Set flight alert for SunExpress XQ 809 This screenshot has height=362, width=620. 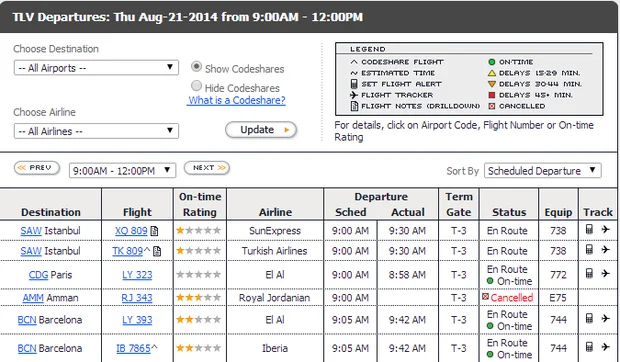589,229
